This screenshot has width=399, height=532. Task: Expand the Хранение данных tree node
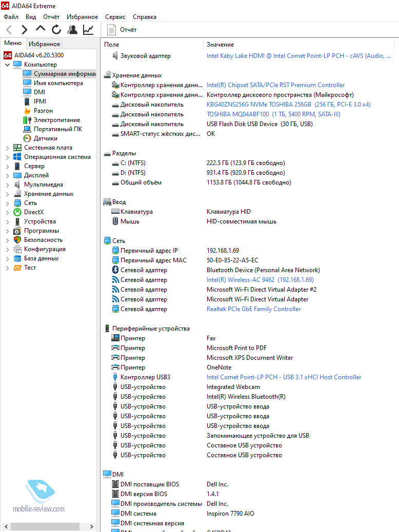click(7, 194)
